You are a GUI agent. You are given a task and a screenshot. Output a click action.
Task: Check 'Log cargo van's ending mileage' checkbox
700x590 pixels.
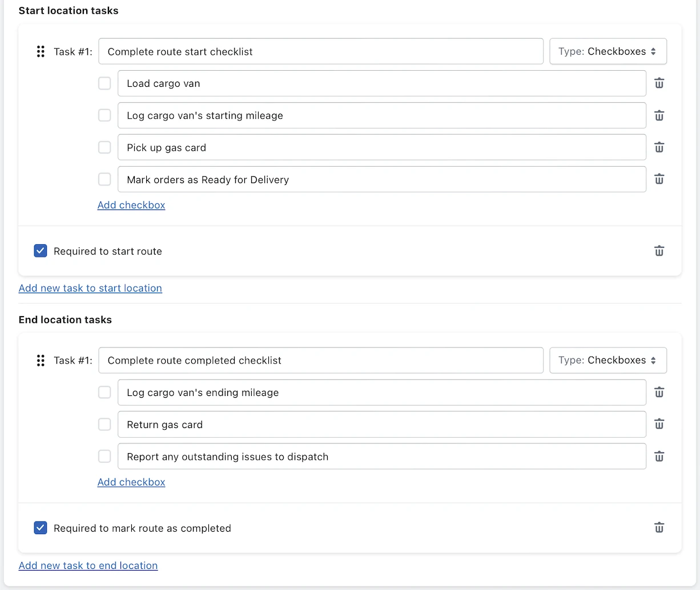pos(104,393)
